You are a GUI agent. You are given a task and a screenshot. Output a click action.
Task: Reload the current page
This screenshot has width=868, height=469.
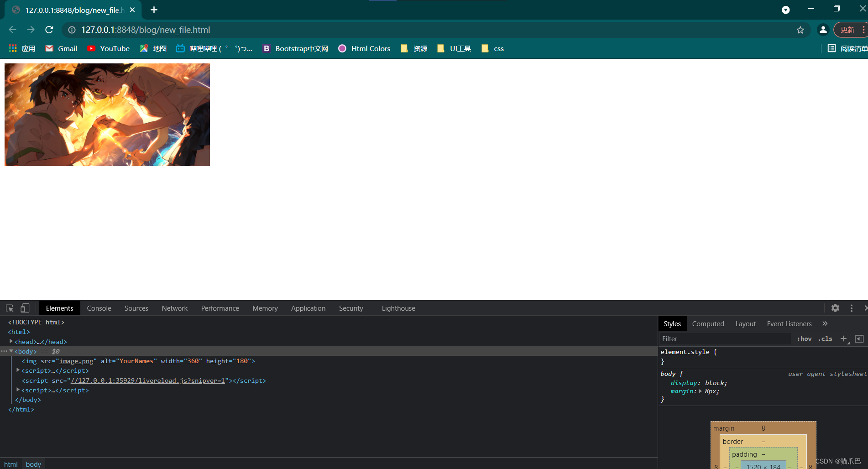49,30
